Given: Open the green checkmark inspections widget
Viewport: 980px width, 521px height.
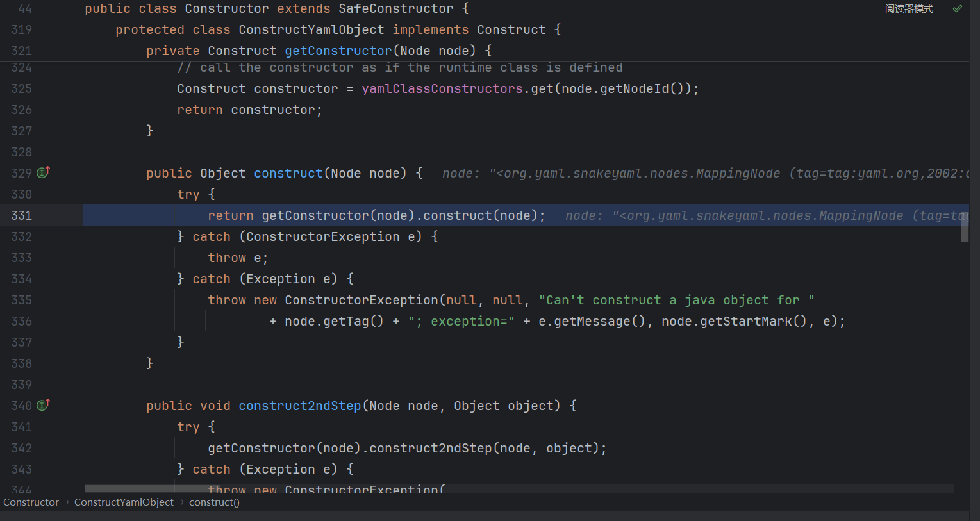Looking at the screenshot, I should (x=957, y=9).
